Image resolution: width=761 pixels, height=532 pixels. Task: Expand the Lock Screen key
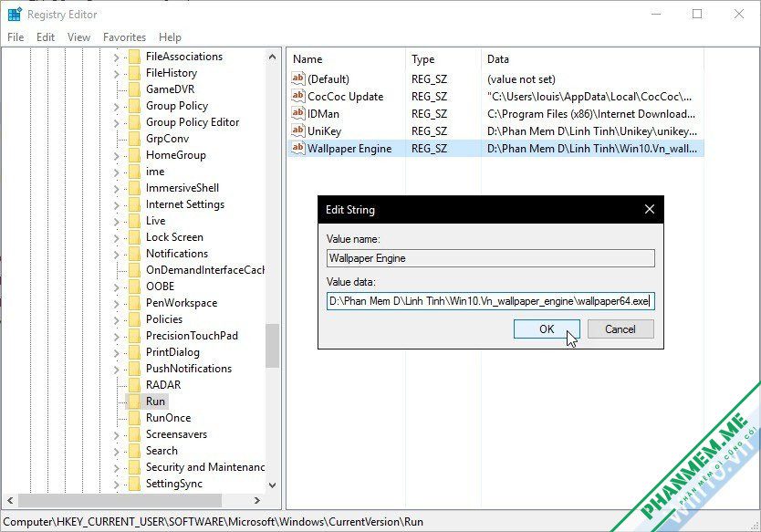(x=116, y=238)
